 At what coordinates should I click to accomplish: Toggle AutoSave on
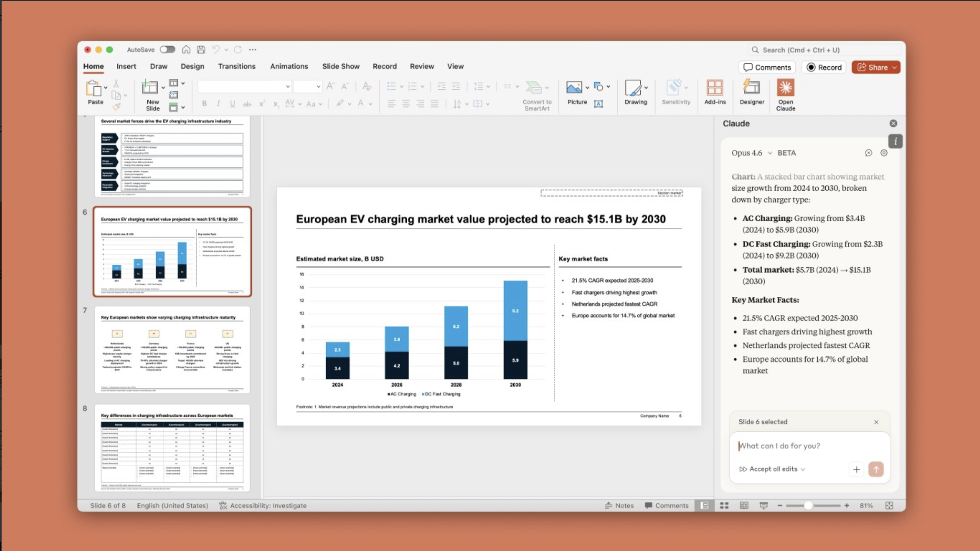(x=167, y=49)
